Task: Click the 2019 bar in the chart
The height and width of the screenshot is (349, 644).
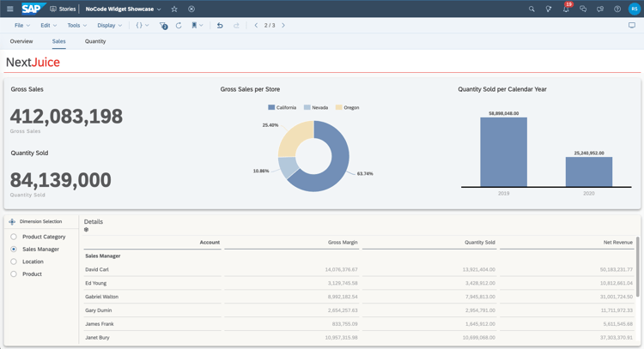Action: (503, 152)
